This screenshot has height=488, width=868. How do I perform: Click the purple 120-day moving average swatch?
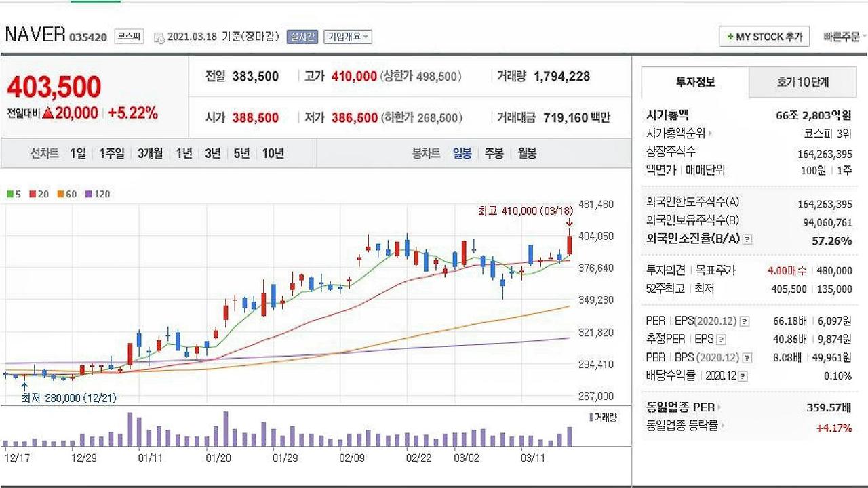click(89, 194)
